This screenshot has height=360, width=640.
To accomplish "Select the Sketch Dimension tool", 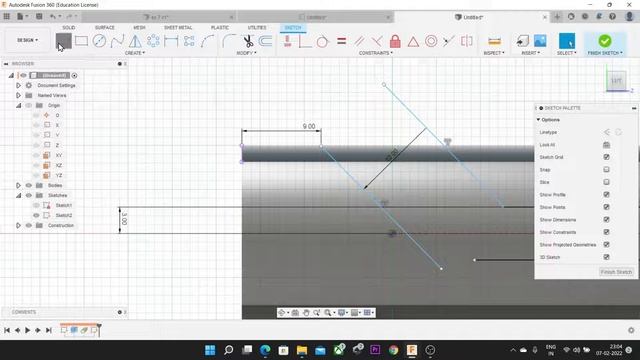I will pyautogui.click(x=171, y=41).
